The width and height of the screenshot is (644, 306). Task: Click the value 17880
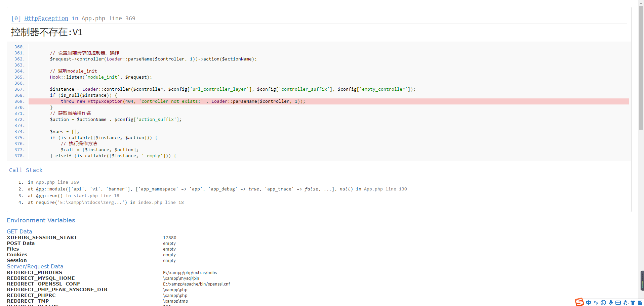(170, 238)
